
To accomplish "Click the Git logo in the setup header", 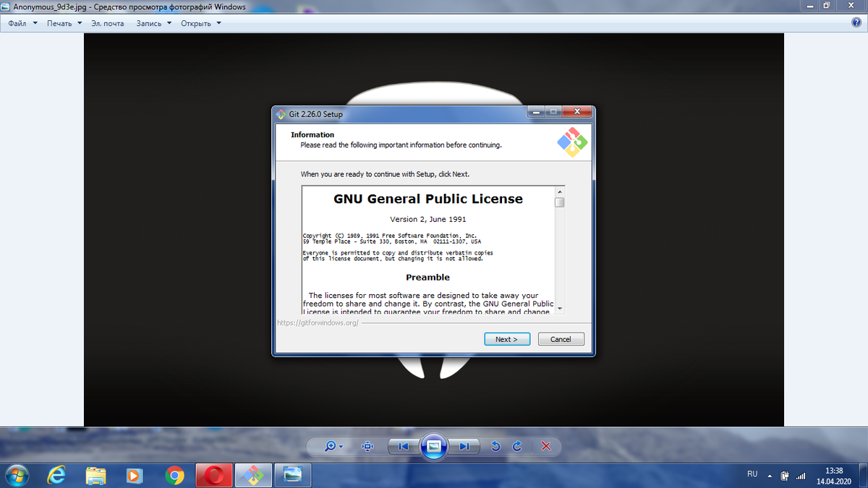I will tap(572, 142).
